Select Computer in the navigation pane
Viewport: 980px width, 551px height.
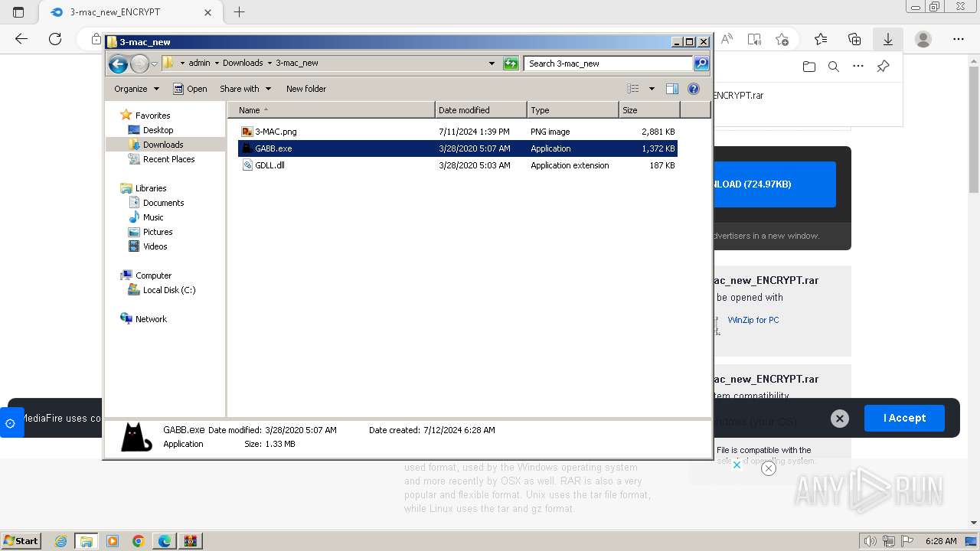153,275
